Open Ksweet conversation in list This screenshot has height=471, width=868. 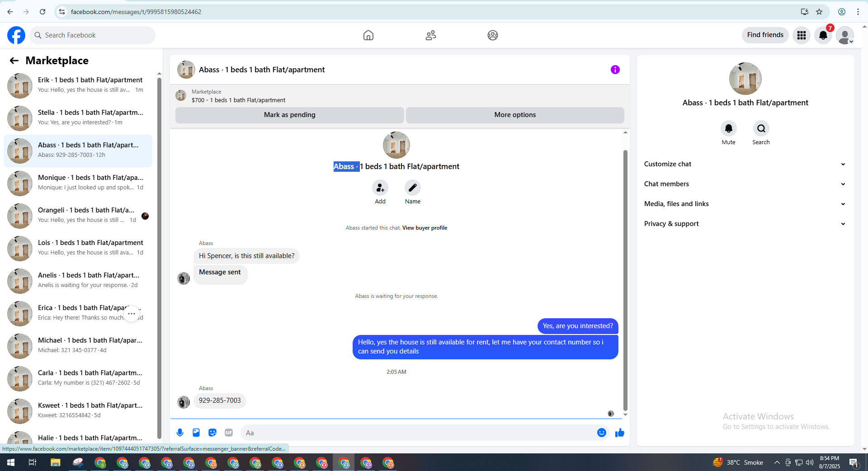pos(78,411)
